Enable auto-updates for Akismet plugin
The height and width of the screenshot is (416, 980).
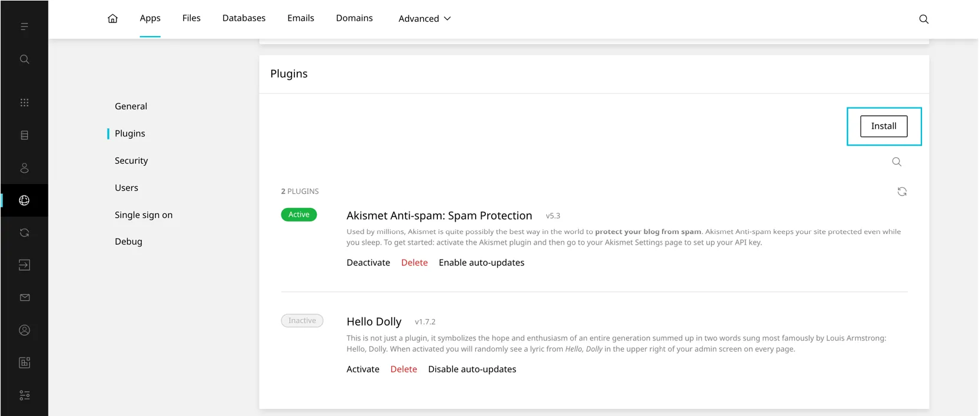click(x=481, y=263)
